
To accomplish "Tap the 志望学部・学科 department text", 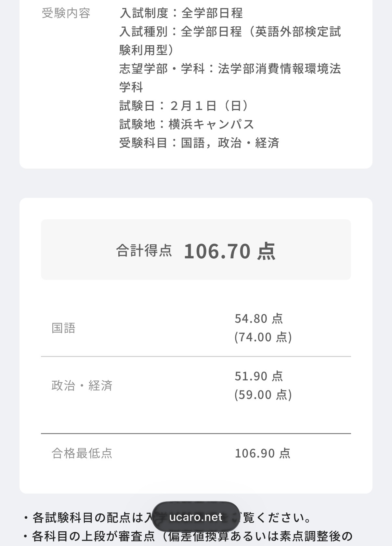I will (230, 78).
